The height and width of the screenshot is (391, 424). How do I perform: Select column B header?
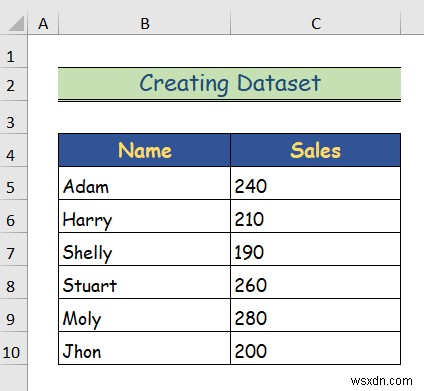(x=144, y=23)
